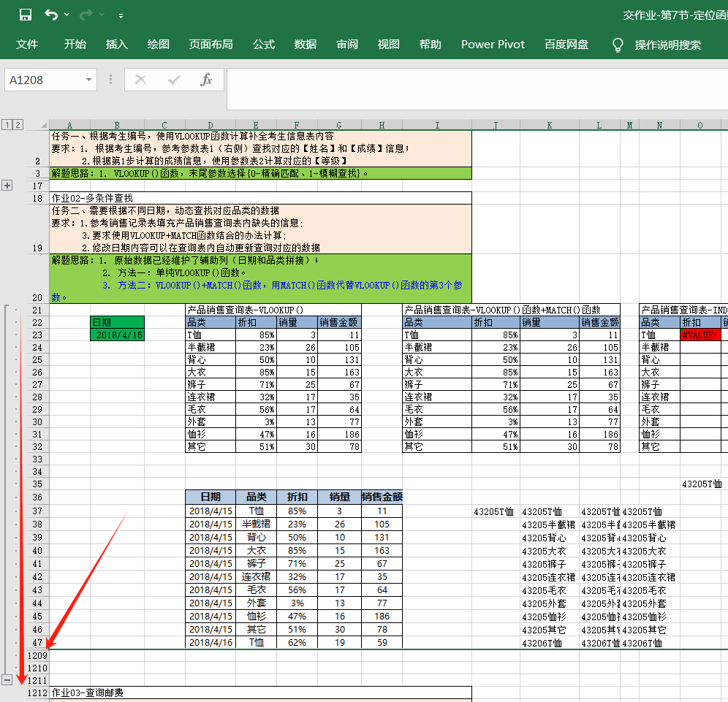The height and width of the screenshot is (702, 728).
Task: Click the formula bar input area
Action: pos(477,88)
